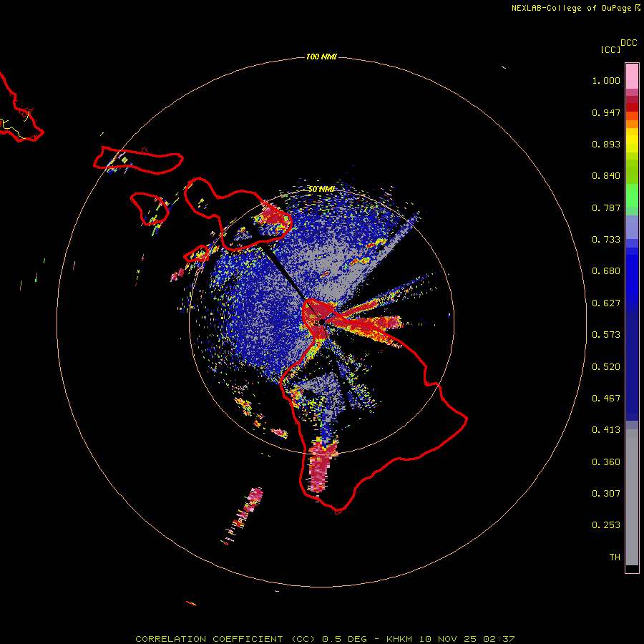
Task: Click the NEXLAB-College of DuPage header text
Action: tap(571, 8)
